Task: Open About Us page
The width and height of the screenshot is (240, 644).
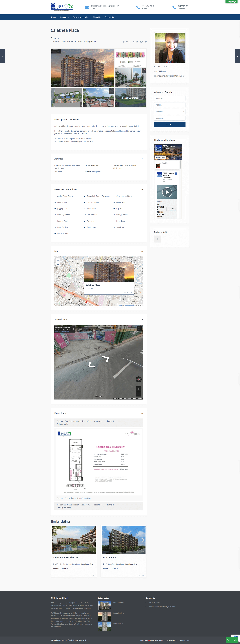Action: [x=97, y=17]
